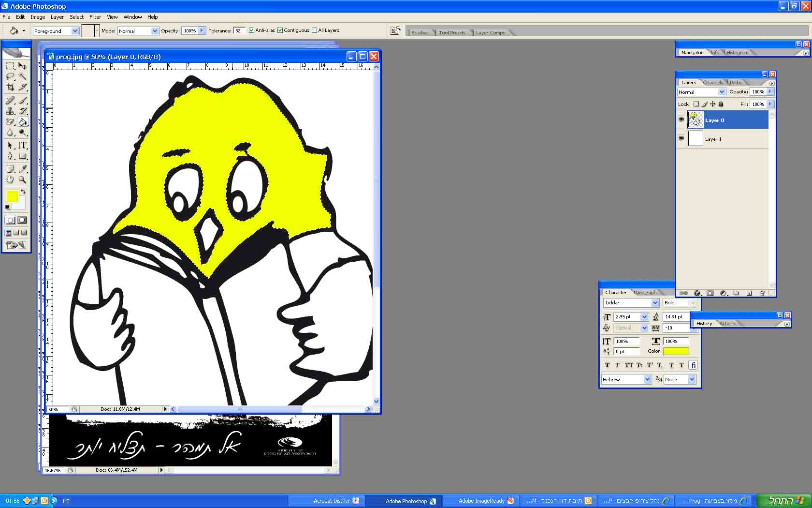Swap foreground and background colors
This screenshot has height=508, width=812.
(23, 192)
